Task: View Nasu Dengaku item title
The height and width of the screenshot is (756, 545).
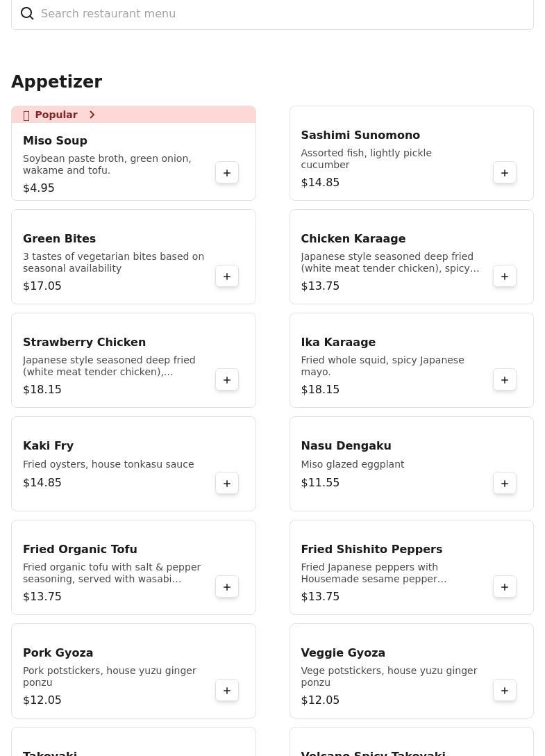Action: click(346, 446)
